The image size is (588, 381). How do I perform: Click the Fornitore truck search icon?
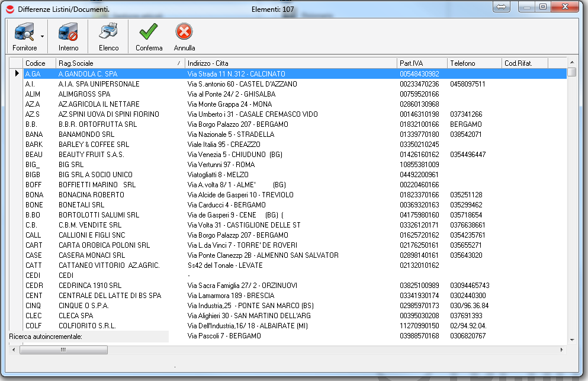coord(24,33)
